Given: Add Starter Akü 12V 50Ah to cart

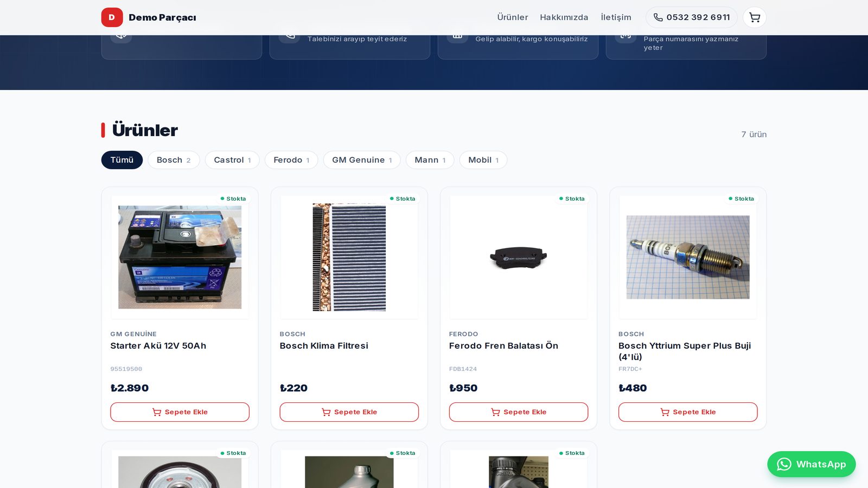Looking at the screenshot, I should click(x=180, y=412).
